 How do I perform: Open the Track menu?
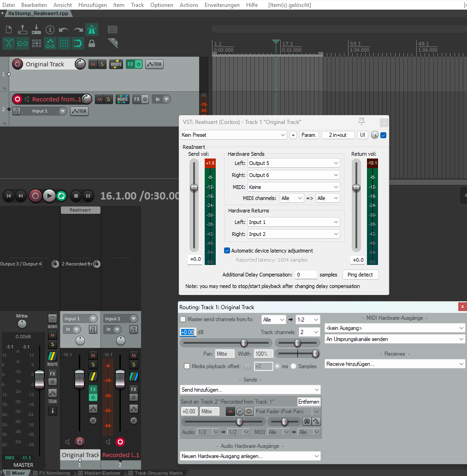point(137,5)
